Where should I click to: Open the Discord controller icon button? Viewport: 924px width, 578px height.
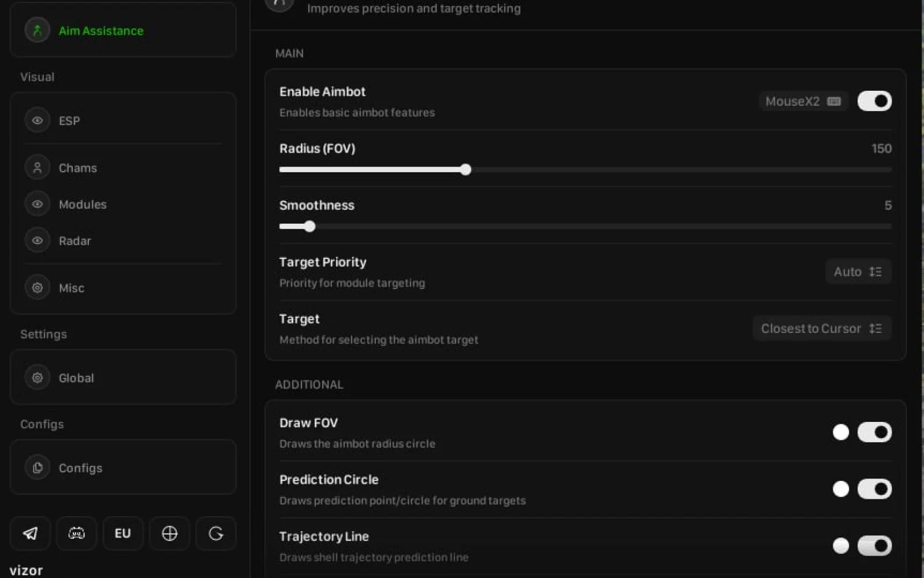pos(77,533)
